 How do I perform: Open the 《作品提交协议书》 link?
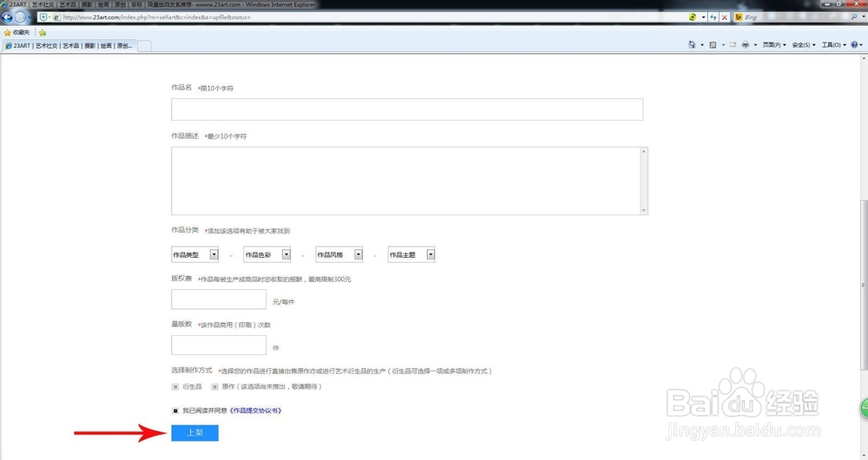(256, 411)
